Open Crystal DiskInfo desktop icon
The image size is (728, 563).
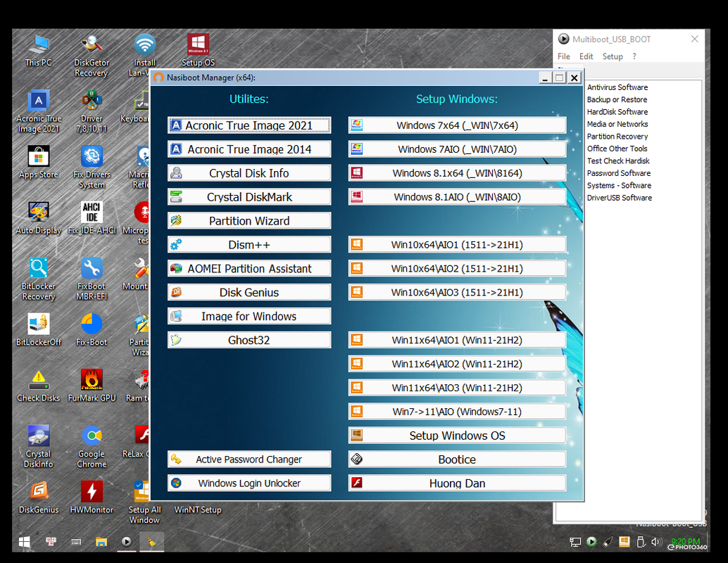tap(39, 446)
